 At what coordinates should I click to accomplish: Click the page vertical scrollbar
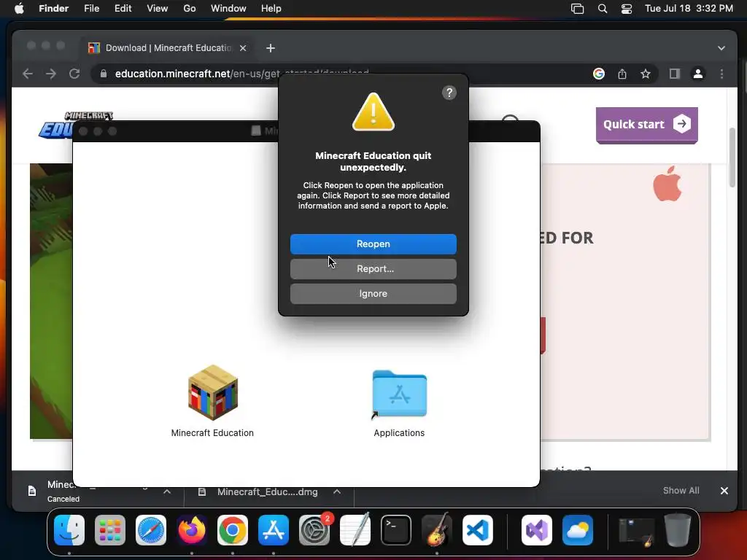tap(732, 158)
